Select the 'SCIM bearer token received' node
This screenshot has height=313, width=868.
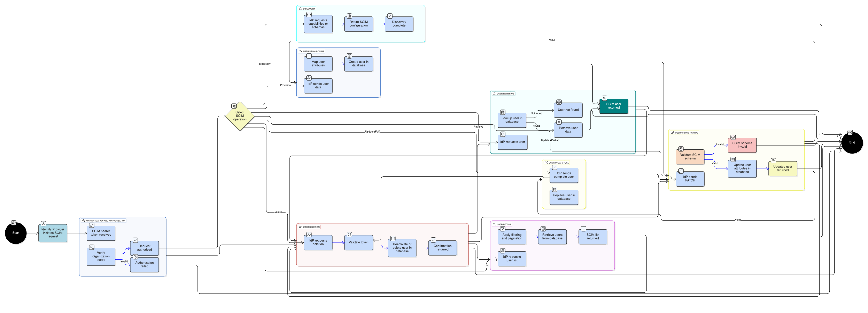point(101,233)
